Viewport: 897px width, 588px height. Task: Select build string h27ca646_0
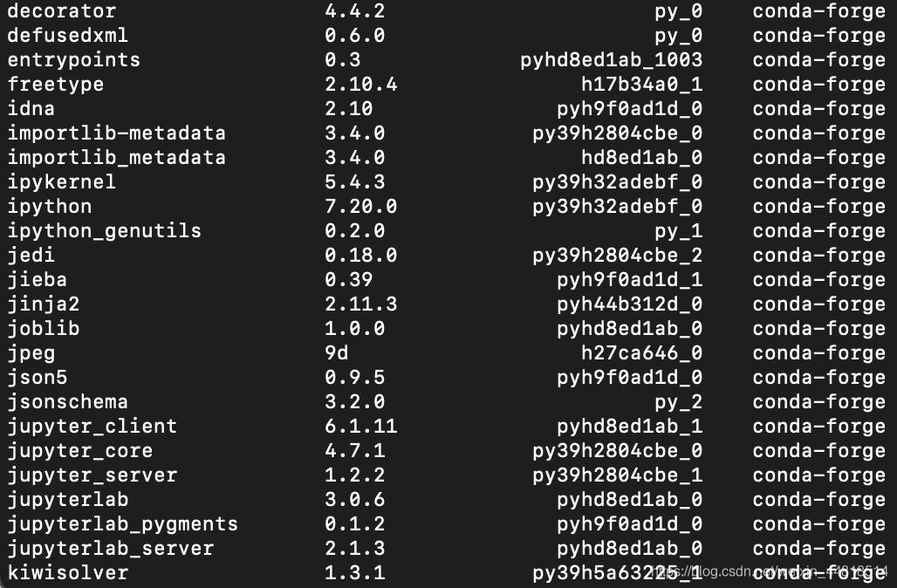pos(641,353)
